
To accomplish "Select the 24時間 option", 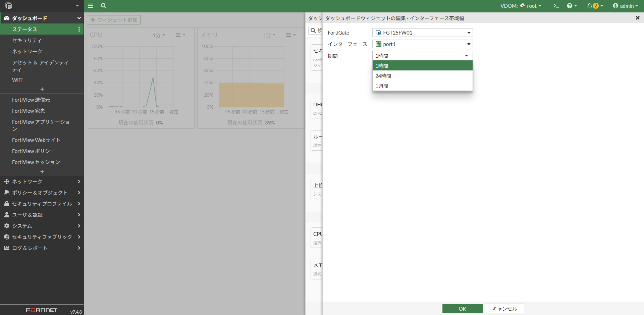I will (x=423, y=76).
